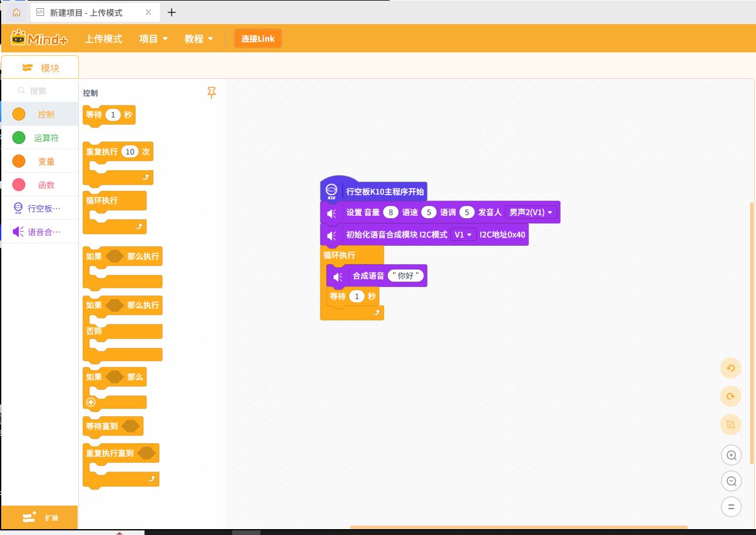Open the 教程 menu
The width and height of the screenshot is (756, 535).
coord(199,39)
